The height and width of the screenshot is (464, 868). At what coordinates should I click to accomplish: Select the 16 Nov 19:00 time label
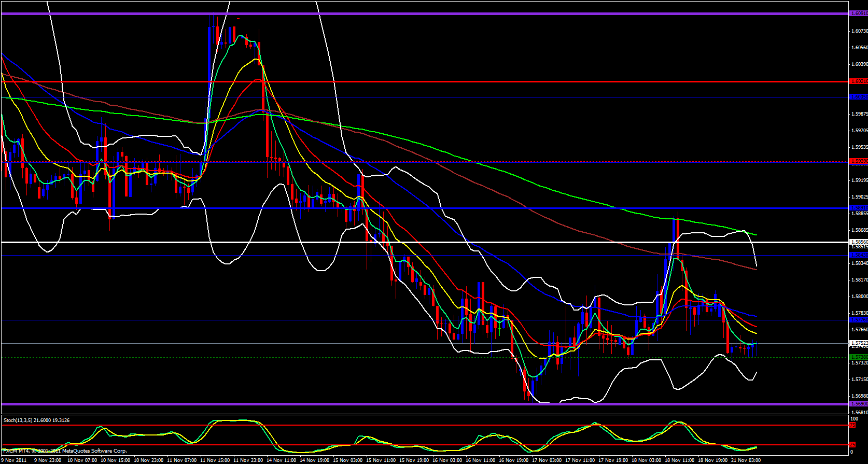[x=514, y=460]
